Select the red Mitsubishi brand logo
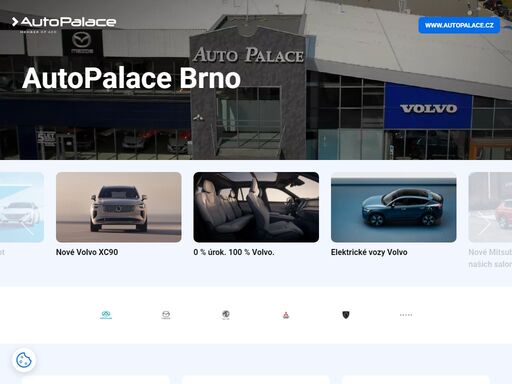The width and height of the screenshot is (512, 384). [x=286, y=315]
